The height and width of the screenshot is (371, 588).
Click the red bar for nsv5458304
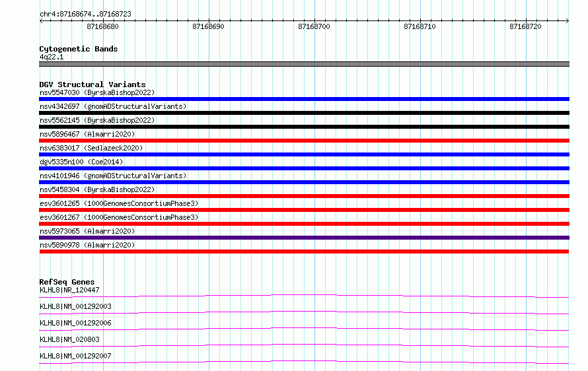pos(304,196)
